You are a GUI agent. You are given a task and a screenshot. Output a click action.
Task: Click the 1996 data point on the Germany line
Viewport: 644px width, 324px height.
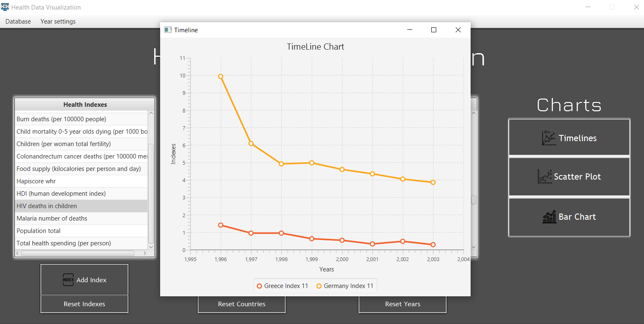tap(221, 76)
